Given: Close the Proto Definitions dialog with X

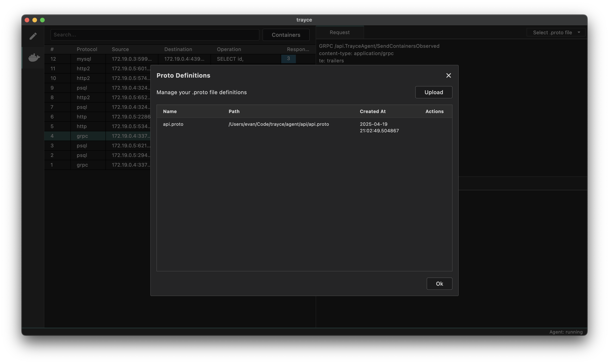Looking at the screenshot, I should point(448,75).
